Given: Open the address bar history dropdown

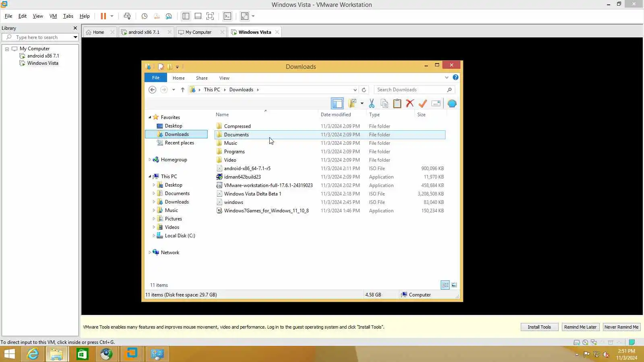Looking at the screenshot, I should [x=355, y=90].
